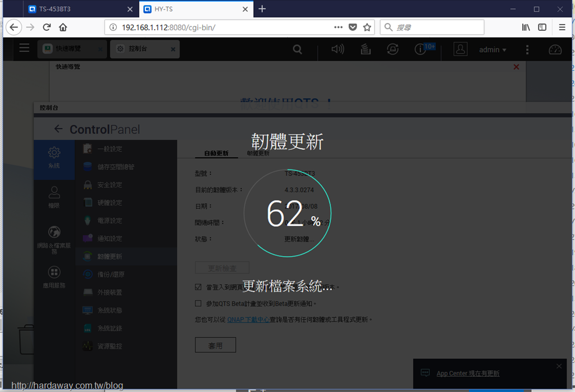Open the Firefox library icon

click(x=526, y=27)
